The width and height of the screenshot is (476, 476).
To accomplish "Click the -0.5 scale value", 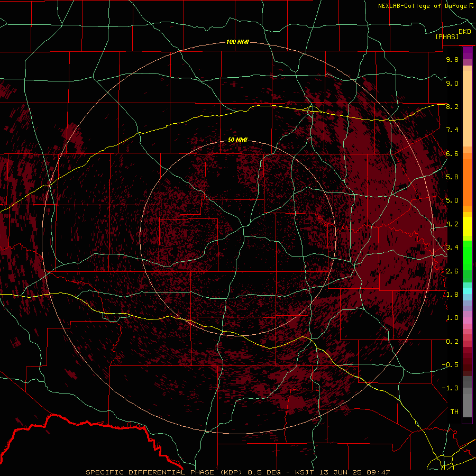I will point(450,364).
